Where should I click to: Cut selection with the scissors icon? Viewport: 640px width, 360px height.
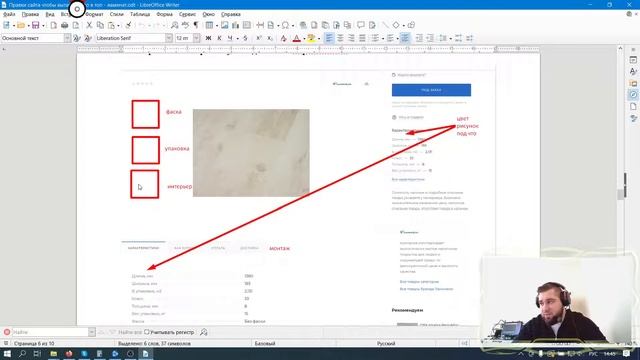pos(89,25)
